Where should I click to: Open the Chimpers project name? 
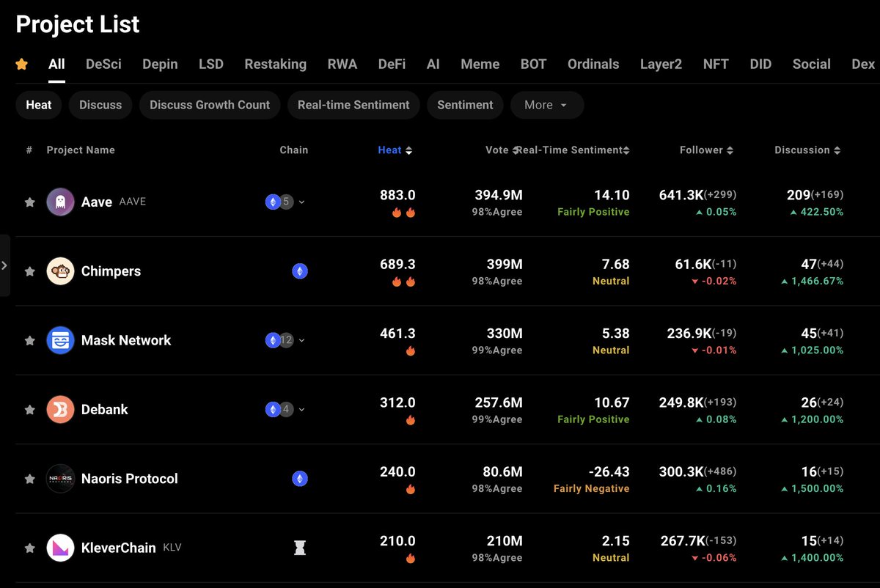(111, 271)
